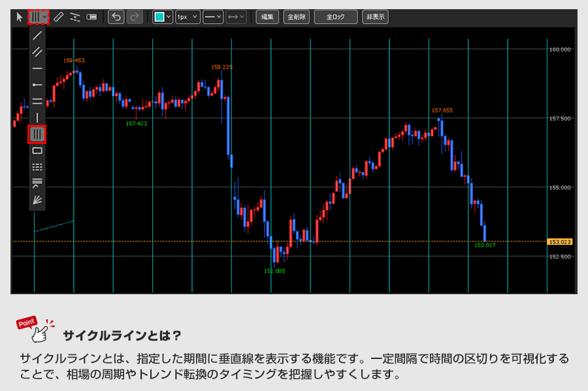This screenshot has height=391, width=588.
Task: Redo the drawing action
Action: click(135, 17)
